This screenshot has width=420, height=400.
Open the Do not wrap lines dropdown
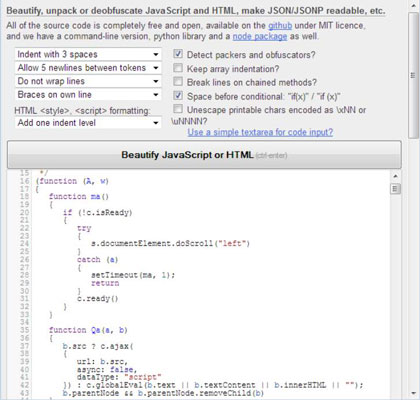[88, 81]
